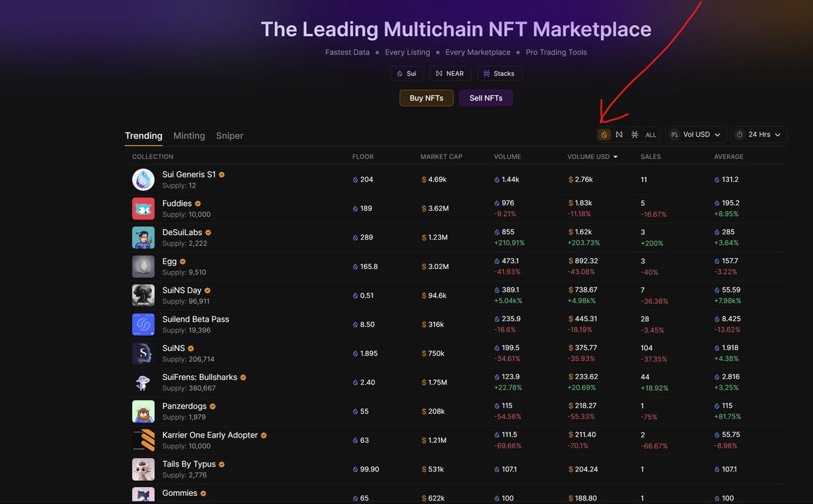Click verified badge next to Panzerdogs
813x504 pixels.
click(212, 406)
